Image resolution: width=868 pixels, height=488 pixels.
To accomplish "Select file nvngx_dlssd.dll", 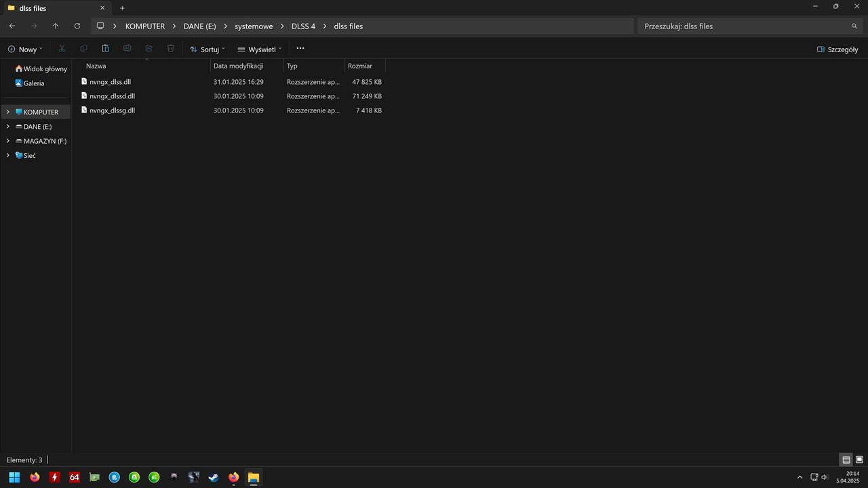I will (x=112, y=96).
